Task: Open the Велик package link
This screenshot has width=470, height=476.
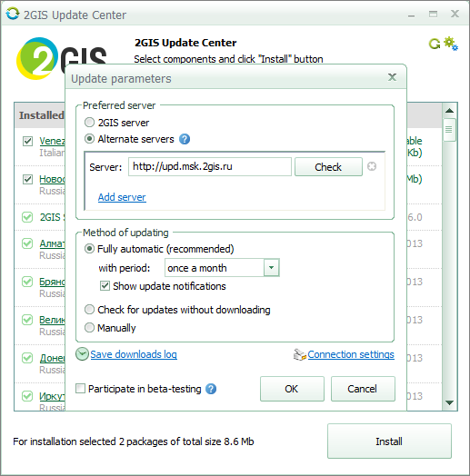Action: 52,320
